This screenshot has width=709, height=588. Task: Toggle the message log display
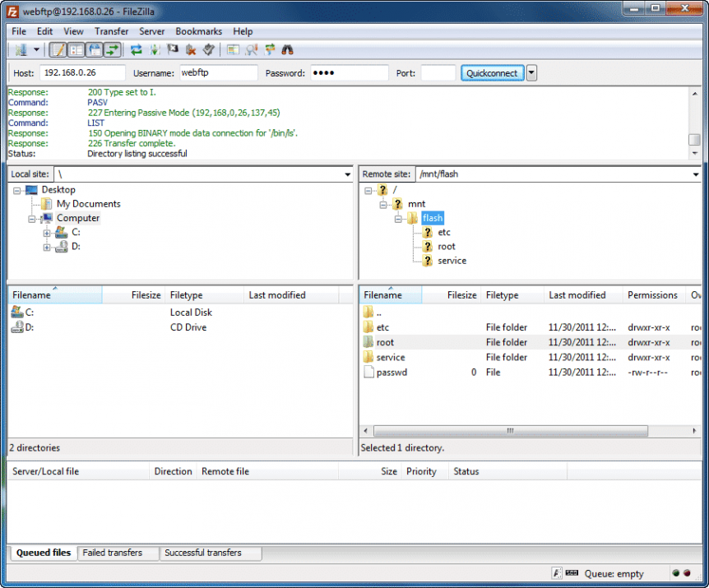[x=59, y=50]
